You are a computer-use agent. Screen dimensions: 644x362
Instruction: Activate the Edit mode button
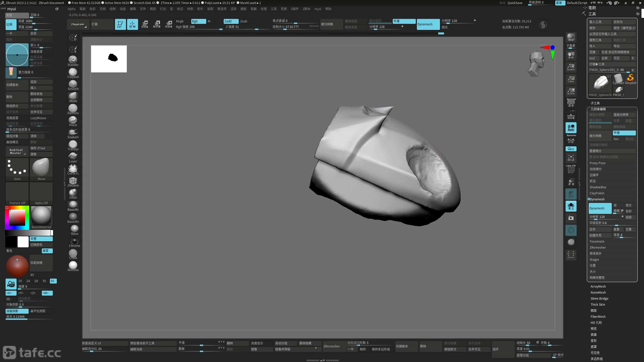click(120, 24)
